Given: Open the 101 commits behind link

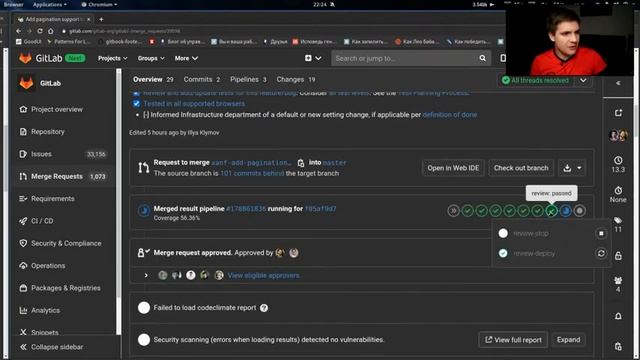Looking at the screenshot, I should tap(252, 173).
